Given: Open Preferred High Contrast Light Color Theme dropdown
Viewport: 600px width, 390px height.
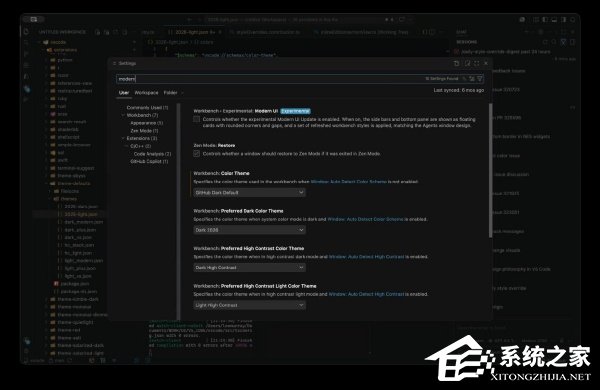Looking at the screenshot, I should (x=249, y=305).
